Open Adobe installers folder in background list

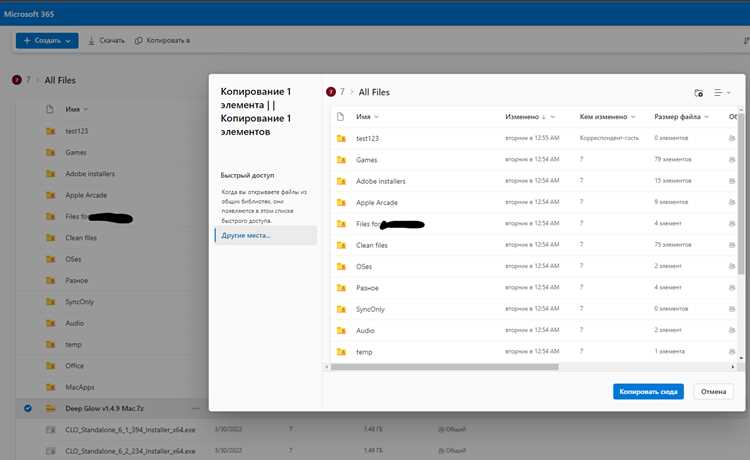point(90,174)
